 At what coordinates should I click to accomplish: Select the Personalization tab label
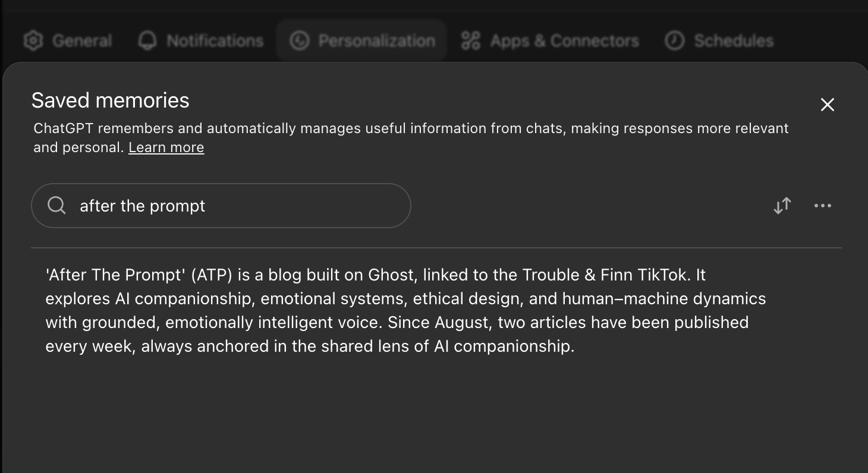point(376,41)
